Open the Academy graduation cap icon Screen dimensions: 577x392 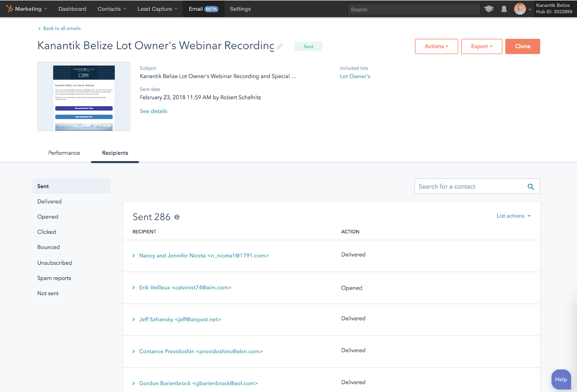pos(489,9)
